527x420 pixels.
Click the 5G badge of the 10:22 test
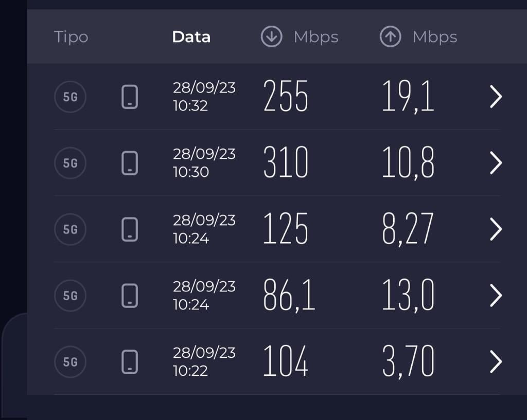coord(70,361)
